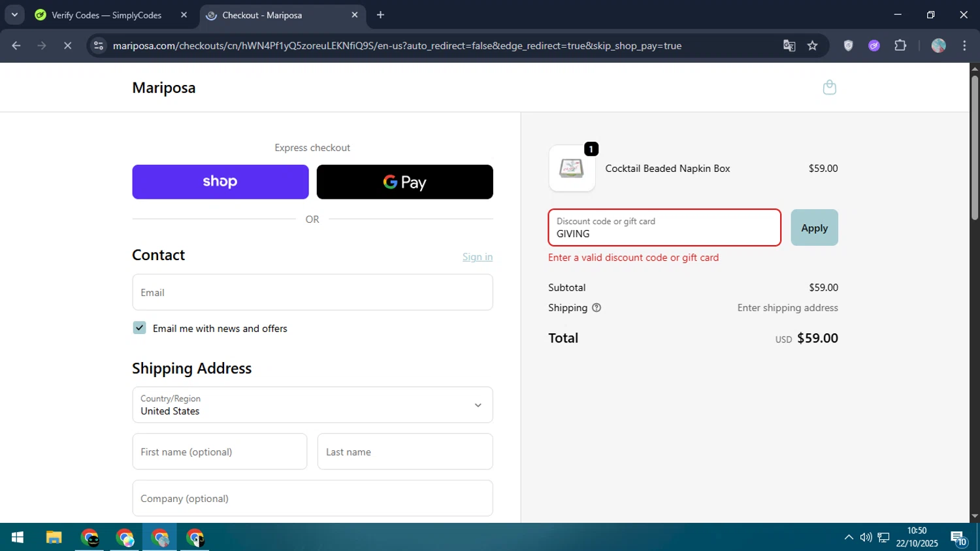Click the Cocktail Beaded Napkin Box thumbnail
Image resolution: width=980 pixels, height=551 pixels.
pyautogui.click(x=572, y=169)
